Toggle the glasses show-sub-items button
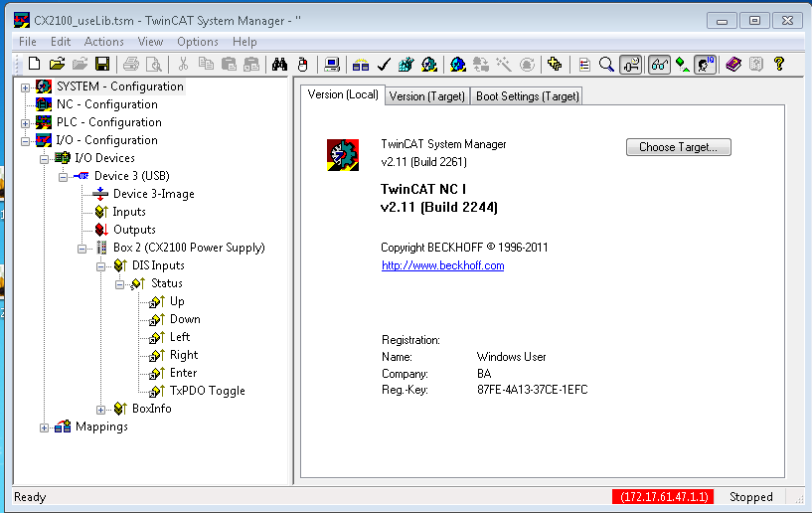This screenshot has height=513, width=812. (x=660, y=65)
